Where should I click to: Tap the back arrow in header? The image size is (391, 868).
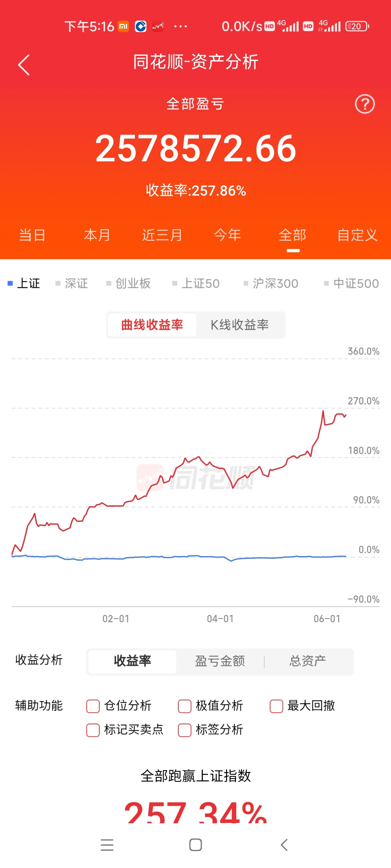tap(24, 65)
